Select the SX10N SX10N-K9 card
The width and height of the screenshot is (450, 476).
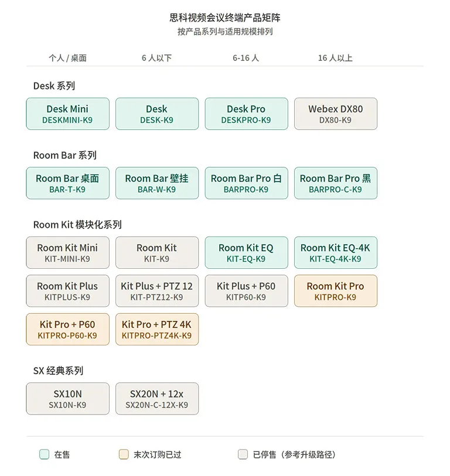click(x=68, y=399)
